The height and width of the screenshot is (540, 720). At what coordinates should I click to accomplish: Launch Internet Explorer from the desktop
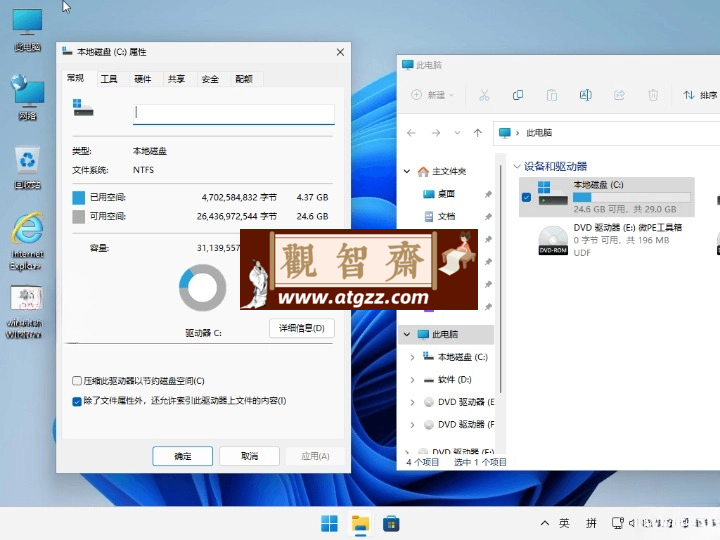click(27, 241)
